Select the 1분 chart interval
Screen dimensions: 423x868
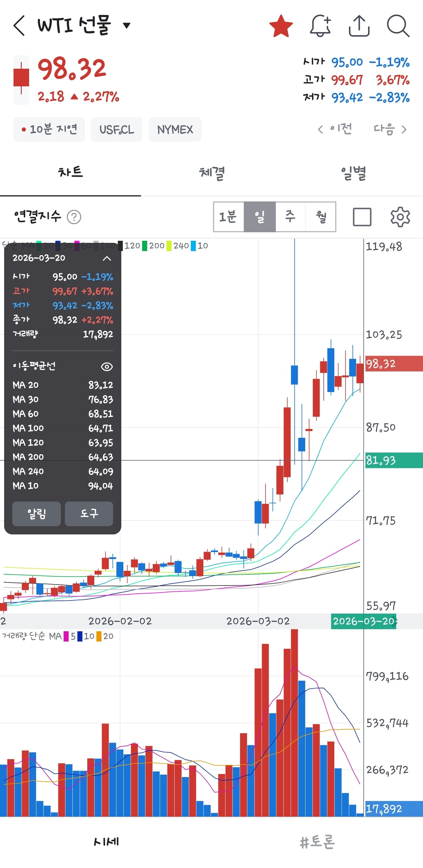228,217
